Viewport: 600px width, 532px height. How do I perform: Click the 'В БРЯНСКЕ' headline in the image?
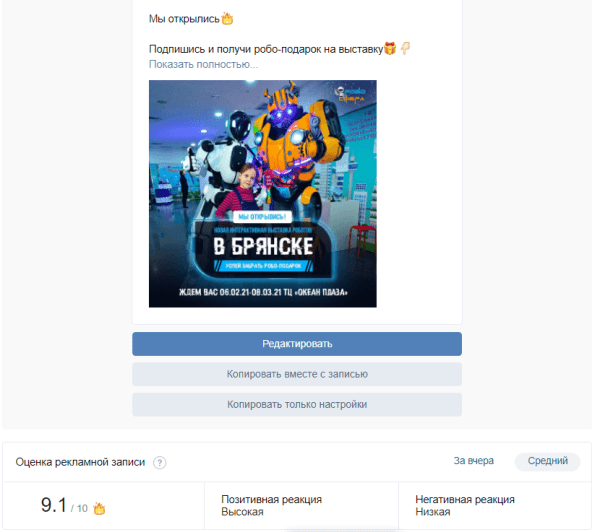263,246
